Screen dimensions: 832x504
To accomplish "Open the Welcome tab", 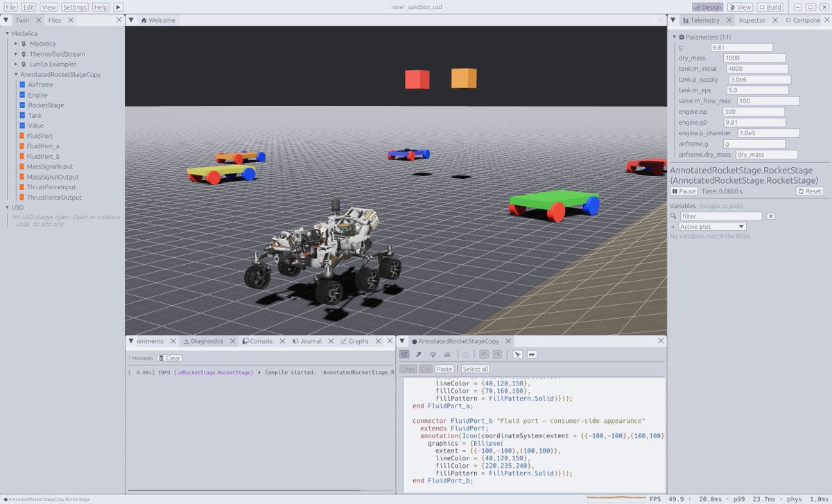I will click(x=158, y=20).
